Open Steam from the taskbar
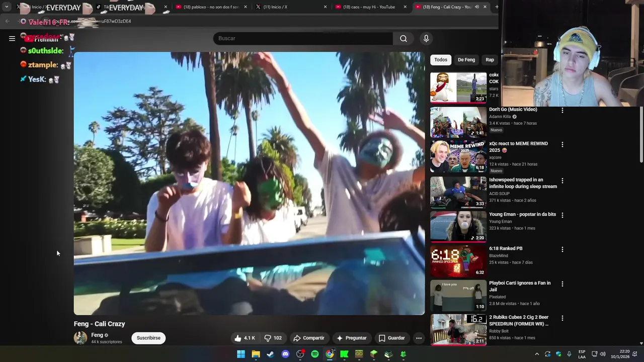The width and height of the screenshot is (644, 362). pyautogui.click(x=270, y=354)
